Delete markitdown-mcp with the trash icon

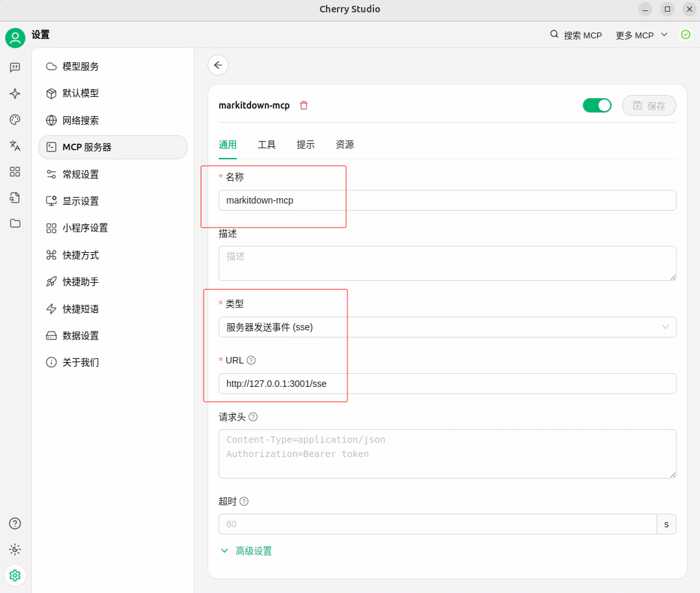coord(304,105)
